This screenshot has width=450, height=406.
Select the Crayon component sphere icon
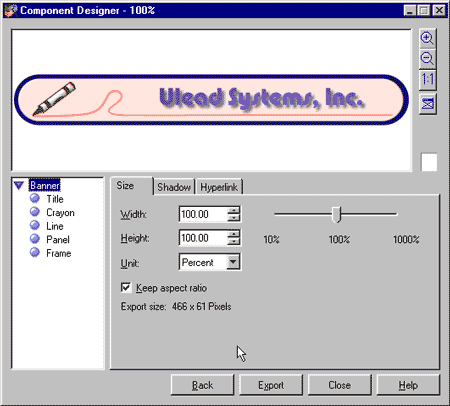click(35, 212)
